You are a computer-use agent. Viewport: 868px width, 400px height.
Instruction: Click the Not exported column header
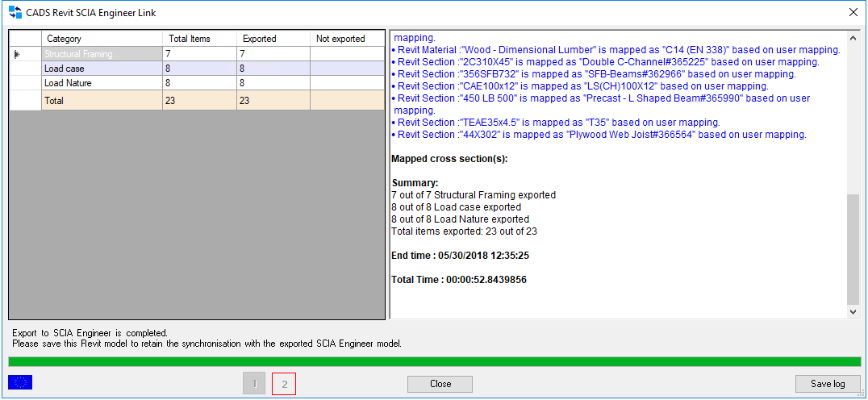[347, 39]
